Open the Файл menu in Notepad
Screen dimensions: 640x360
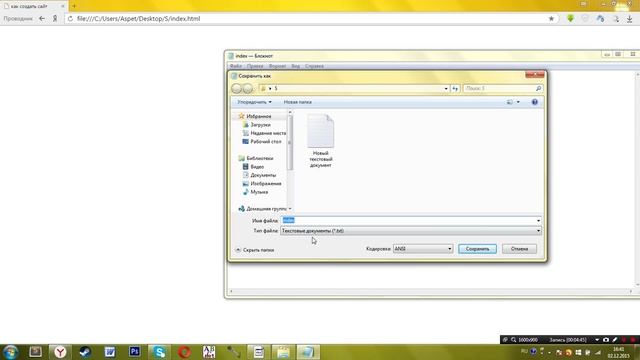point(236,66)
